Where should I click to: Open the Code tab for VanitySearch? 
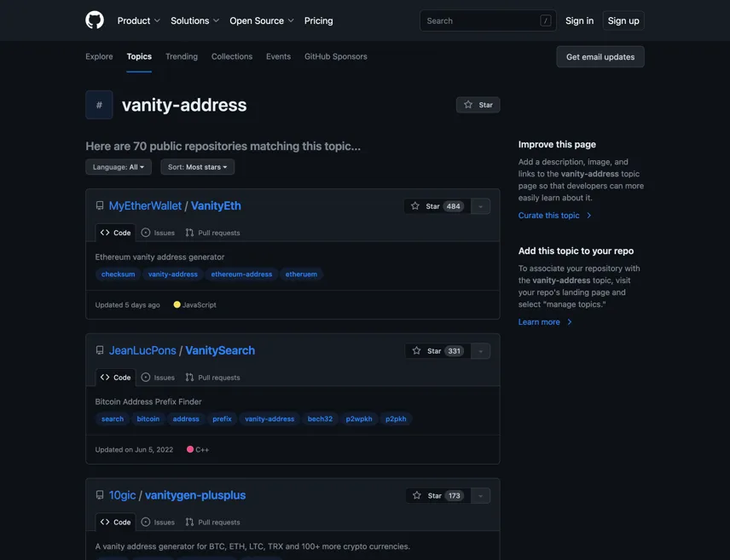(115, 378)
